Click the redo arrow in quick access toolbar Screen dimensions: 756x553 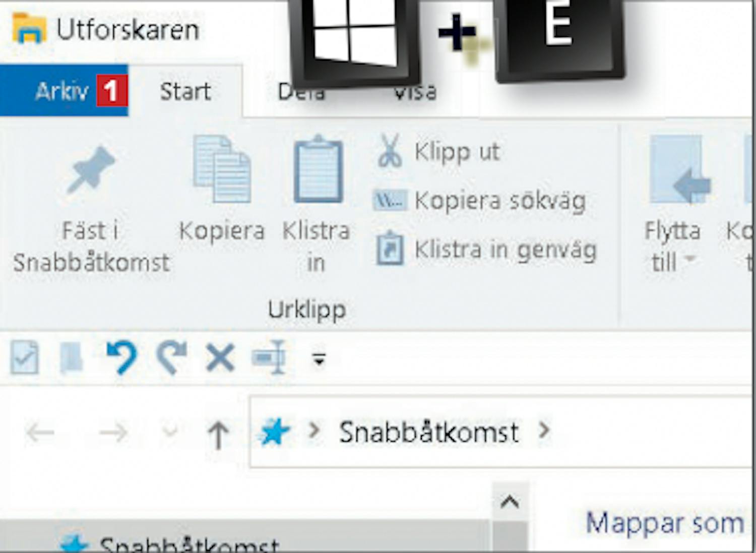(x=171, y=357)
